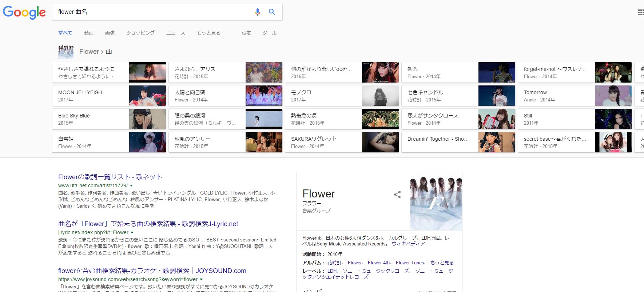Click the Flower group thumbnail beside the 曲 breadcrumb
This screenshot has width=644, height=292.
[x=66, y=52]
